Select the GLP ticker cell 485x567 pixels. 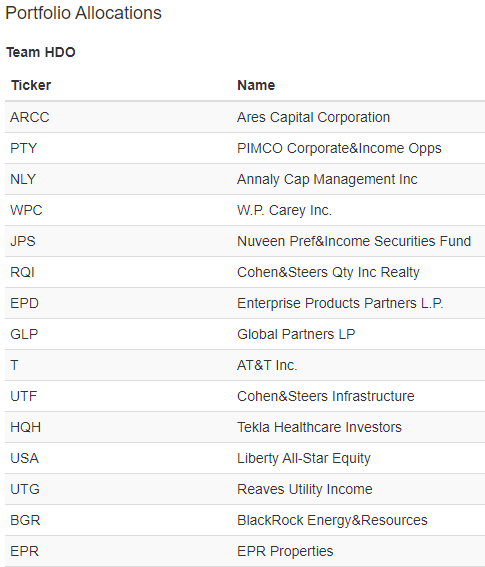[x=24, y=334]
